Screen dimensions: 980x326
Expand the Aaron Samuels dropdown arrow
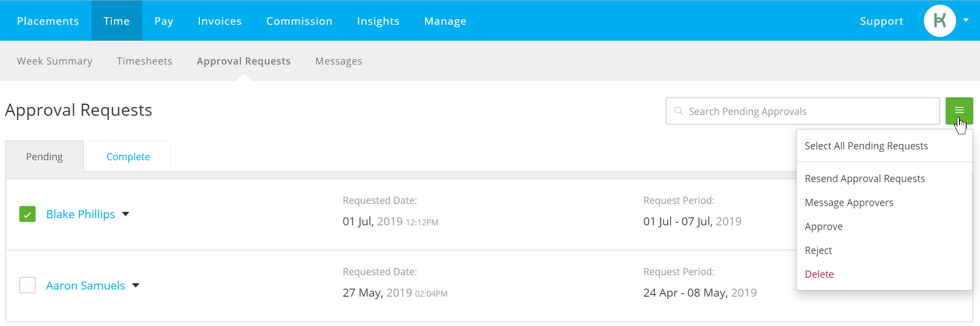pyautogui.click(x=136, y=285)
